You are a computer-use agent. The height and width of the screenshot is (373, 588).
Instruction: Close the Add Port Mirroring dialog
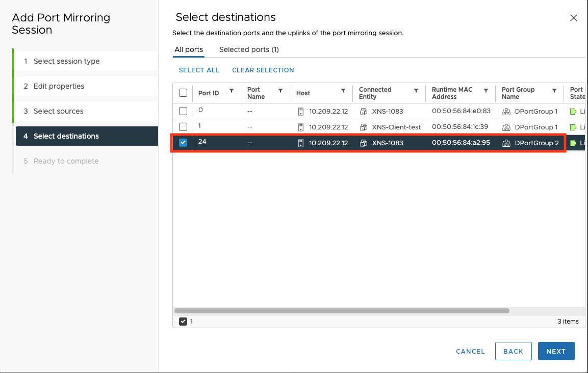coord(573,18)
